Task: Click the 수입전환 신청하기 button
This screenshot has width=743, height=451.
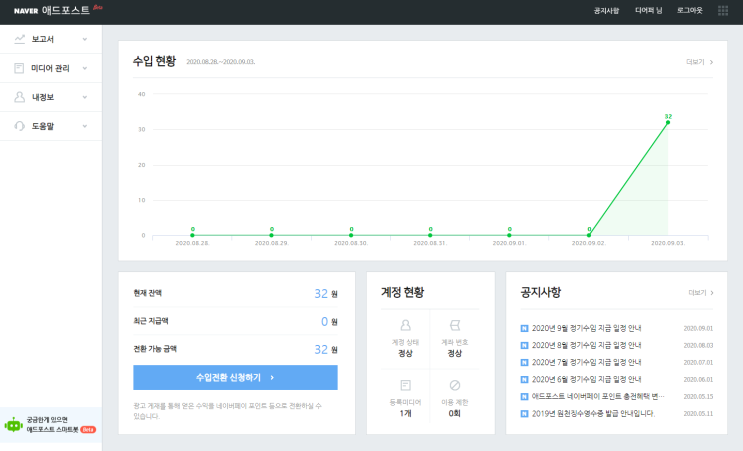Action: (235, 378)
